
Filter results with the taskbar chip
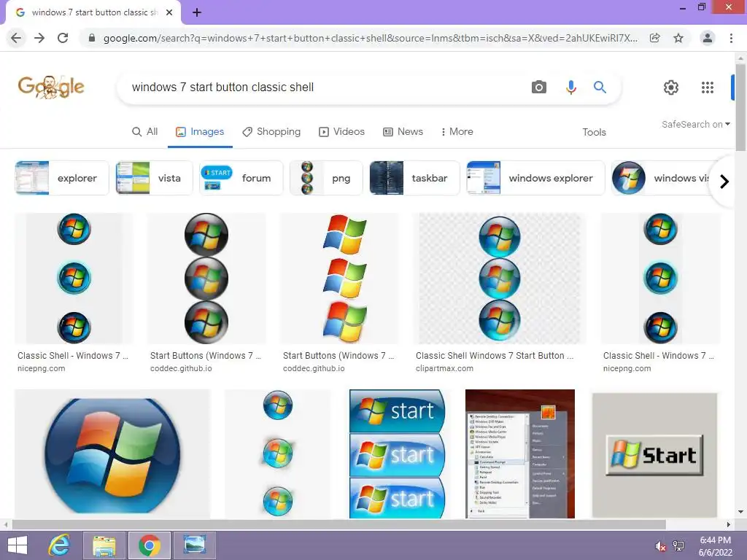pyautogui.click(x=414, y=178)
